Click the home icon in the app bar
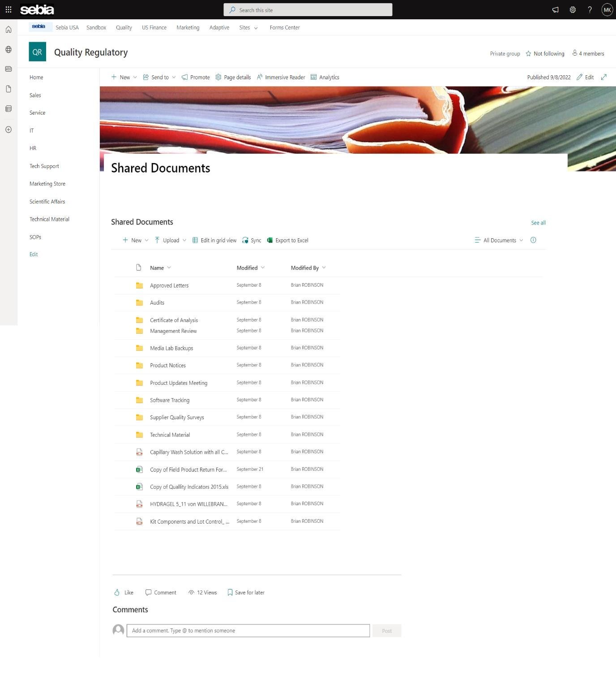The image size is (616, 688). [9, 30]
